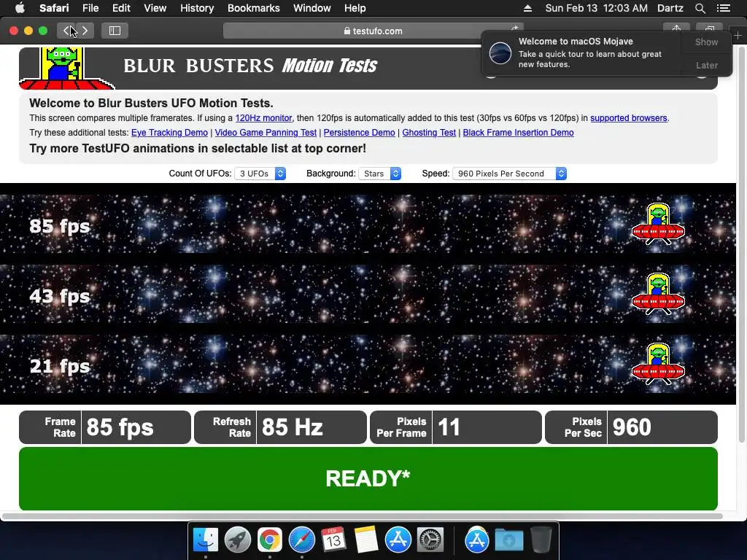Click the UFO in the 21 fps lane

659,364
